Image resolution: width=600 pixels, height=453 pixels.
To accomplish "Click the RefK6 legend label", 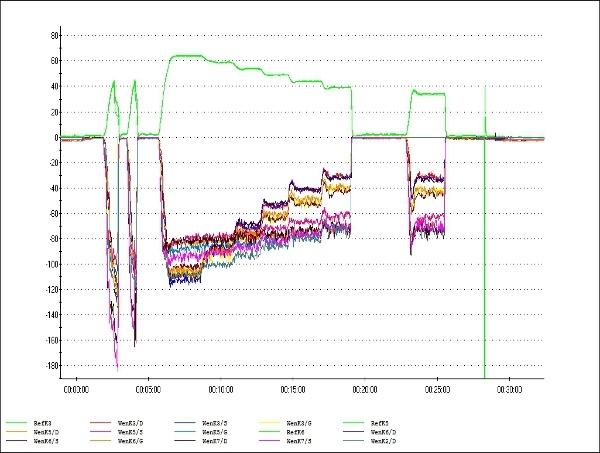I will pyautogui.click(x=295, y=432).
